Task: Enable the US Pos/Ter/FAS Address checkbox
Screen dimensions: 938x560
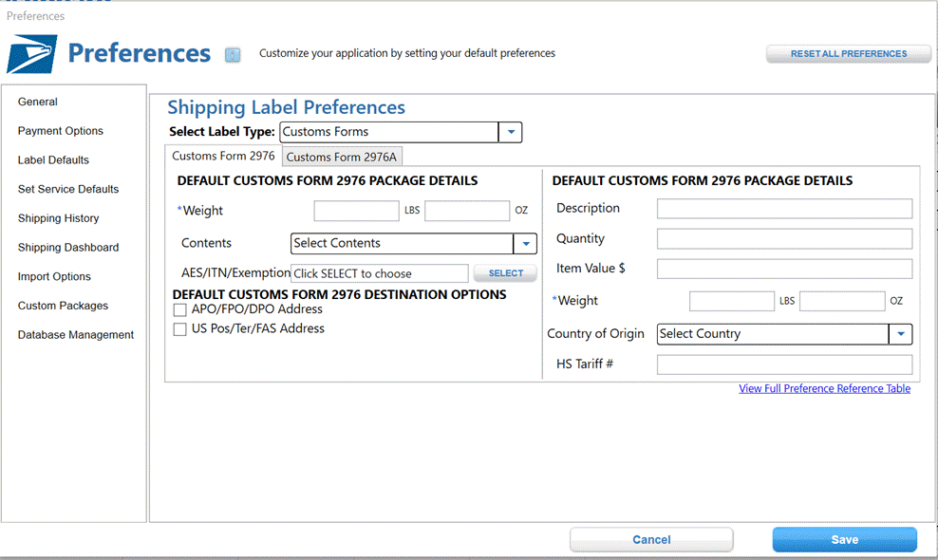Action: pos(179,329)
